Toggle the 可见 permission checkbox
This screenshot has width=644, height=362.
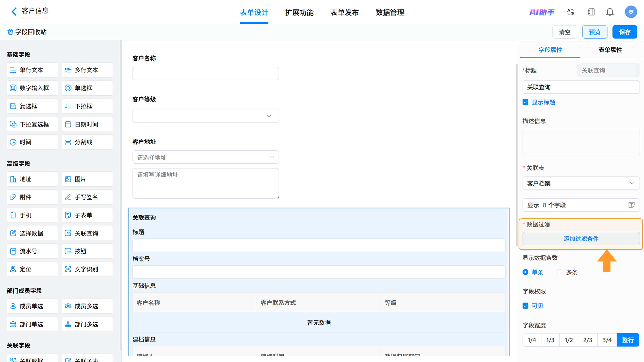click(x=525, y=306)
